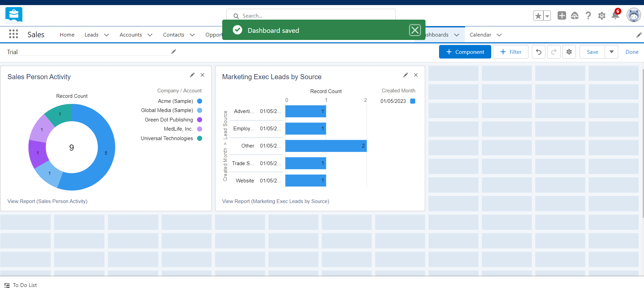Expand the Calendar tab dropdown chevron
Image resolution: width=644 pixels, height=291 pixels.
coord(499,35)
